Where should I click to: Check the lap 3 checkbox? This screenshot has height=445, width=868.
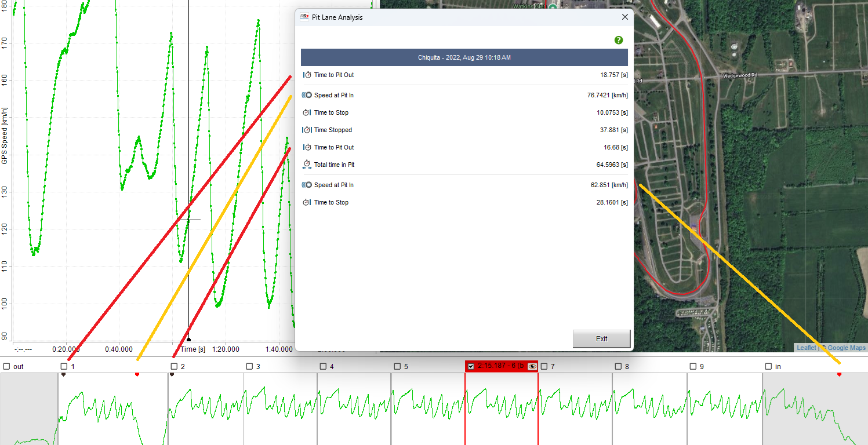249,366
